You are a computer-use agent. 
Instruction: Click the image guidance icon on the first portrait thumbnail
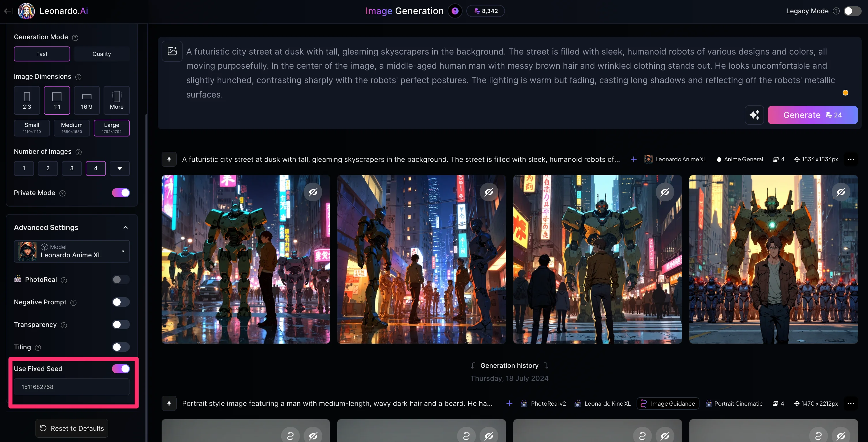(290, 436)
